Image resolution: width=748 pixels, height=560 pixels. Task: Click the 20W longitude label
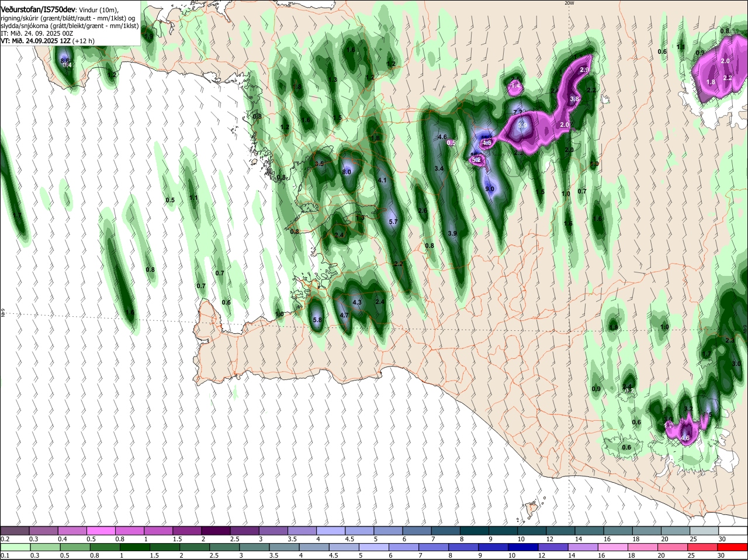tap(570, 3)
